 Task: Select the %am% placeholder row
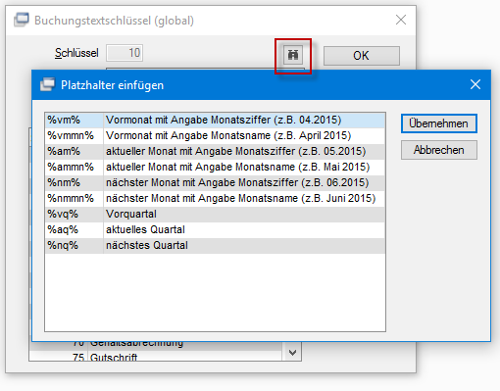tap(215, 151)
